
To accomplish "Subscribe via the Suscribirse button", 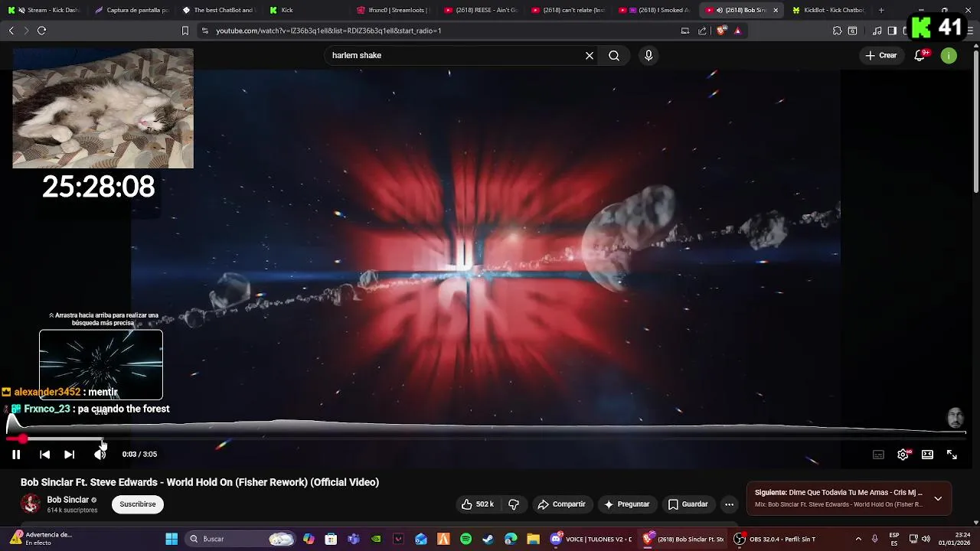I will click(x=138, y=504).
